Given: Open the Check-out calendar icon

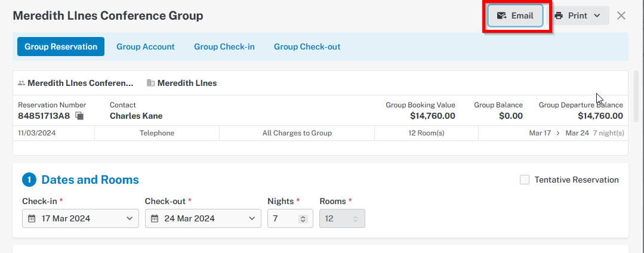Looking at the screenshot, I should click(155, 218).
